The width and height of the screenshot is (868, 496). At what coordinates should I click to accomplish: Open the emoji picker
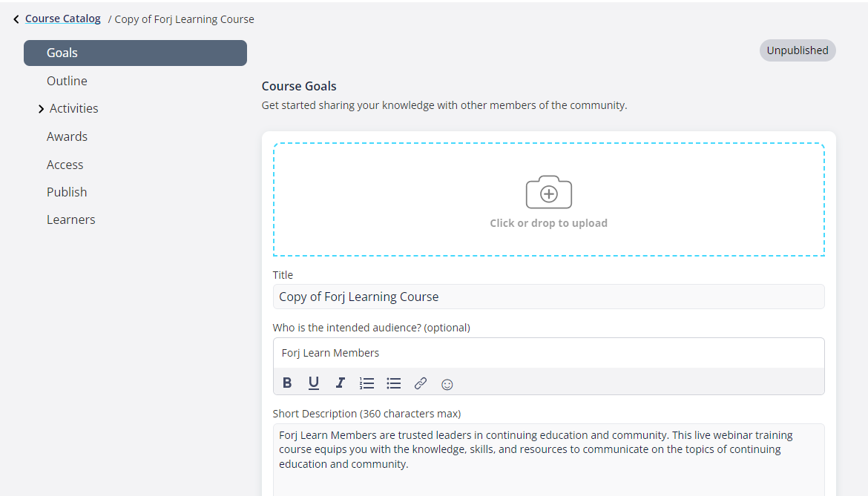(447, 384)
